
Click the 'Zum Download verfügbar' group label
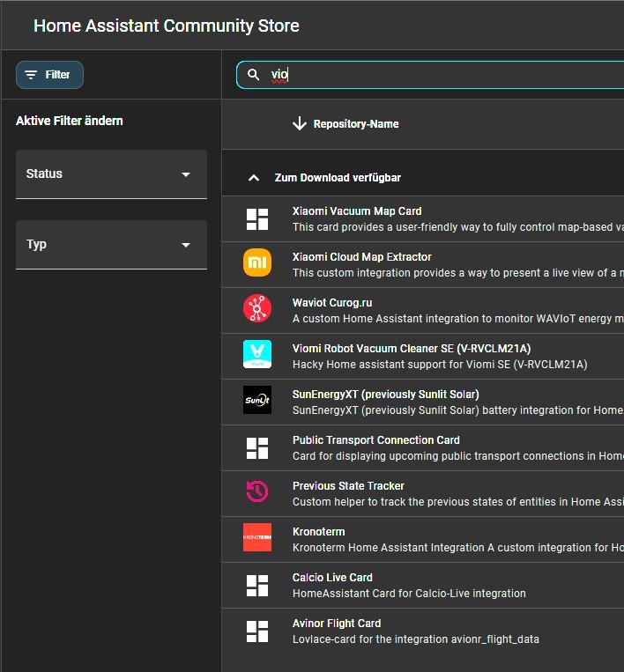(338, 178)
